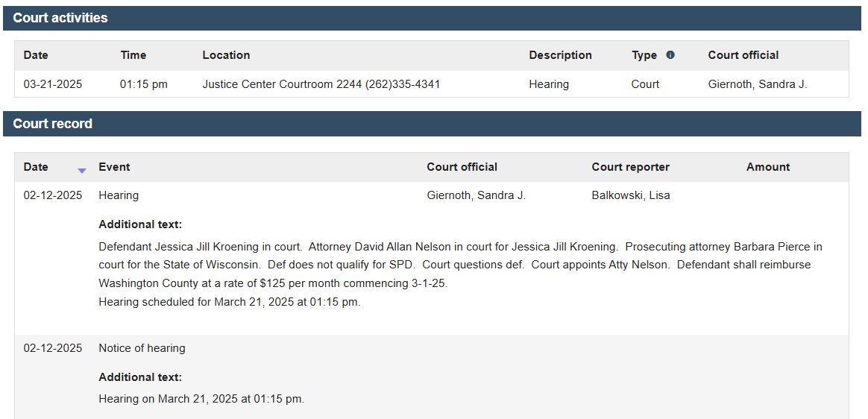Toggle the Date sort arrow in Court record

pos(82,171)
